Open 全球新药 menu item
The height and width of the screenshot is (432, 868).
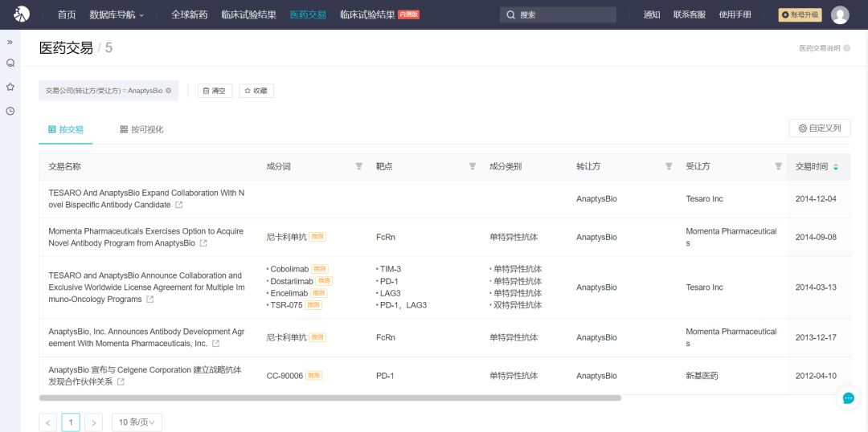pyautogui.click(x=190, y=15)
